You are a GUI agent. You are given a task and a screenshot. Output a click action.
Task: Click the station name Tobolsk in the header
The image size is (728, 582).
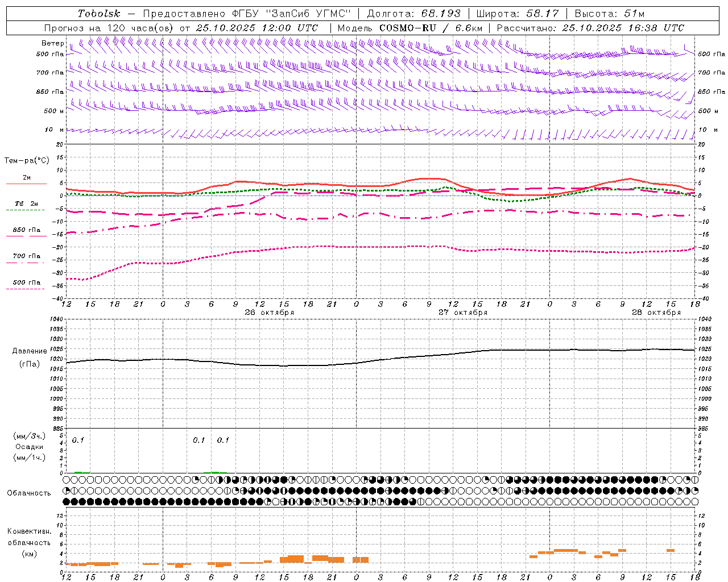[99, 14]
